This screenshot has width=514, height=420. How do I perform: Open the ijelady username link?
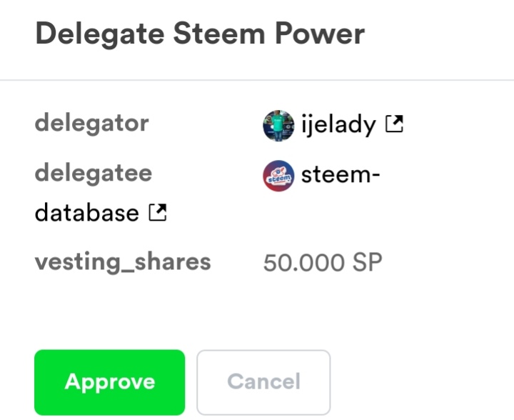(338, 125)
